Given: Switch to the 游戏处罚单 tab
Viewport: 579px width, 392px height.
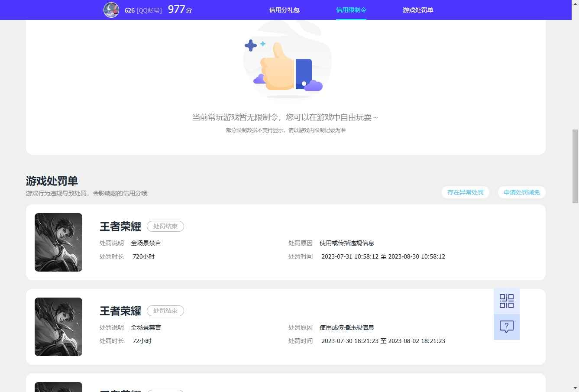Looking at the screenshot, I should click(417, 10).
